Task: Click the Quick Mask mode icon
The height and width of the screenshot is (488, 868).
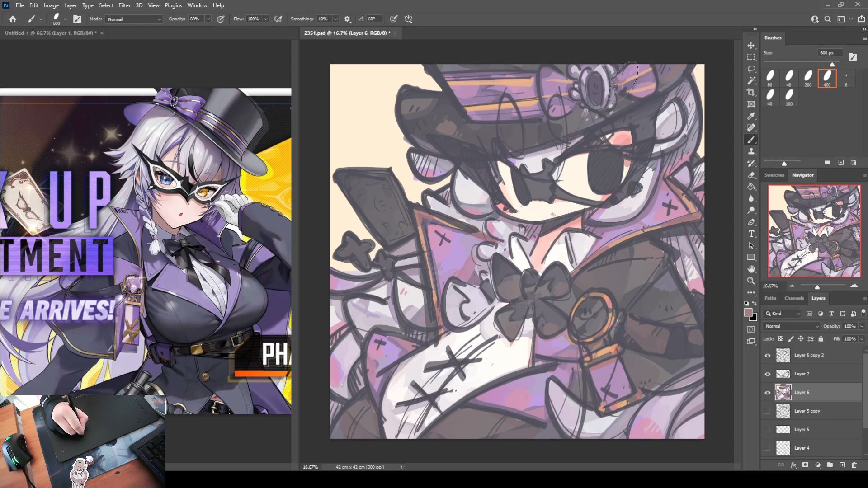Action: (751, 329)
